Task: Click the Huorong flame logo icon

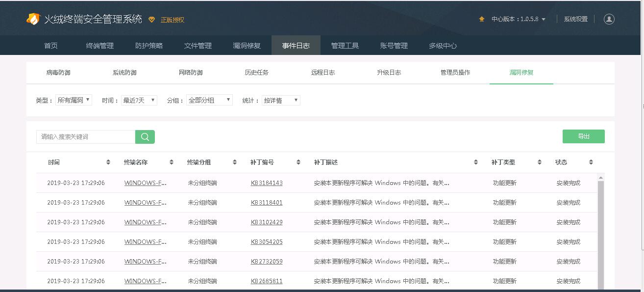Action: 33,19
